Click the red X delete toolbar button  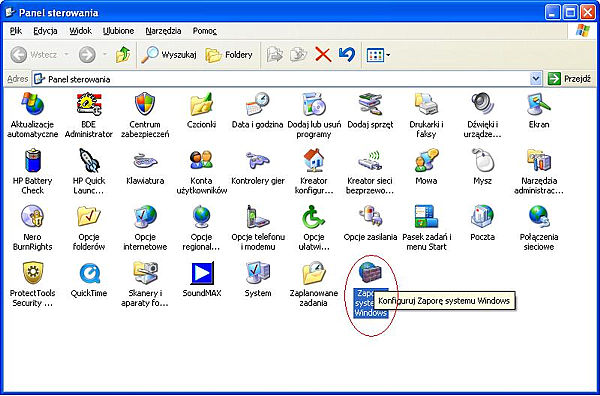click(323, 55)
